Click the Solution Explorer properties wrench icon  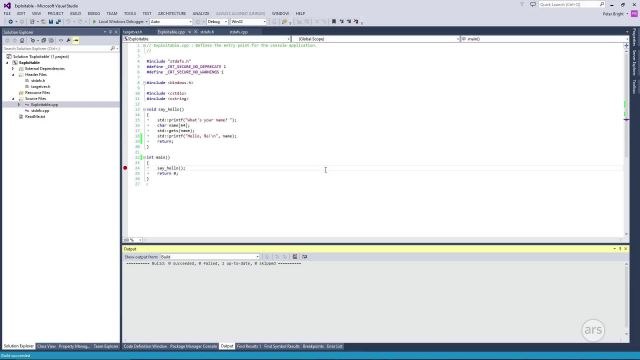click(69, 40)
